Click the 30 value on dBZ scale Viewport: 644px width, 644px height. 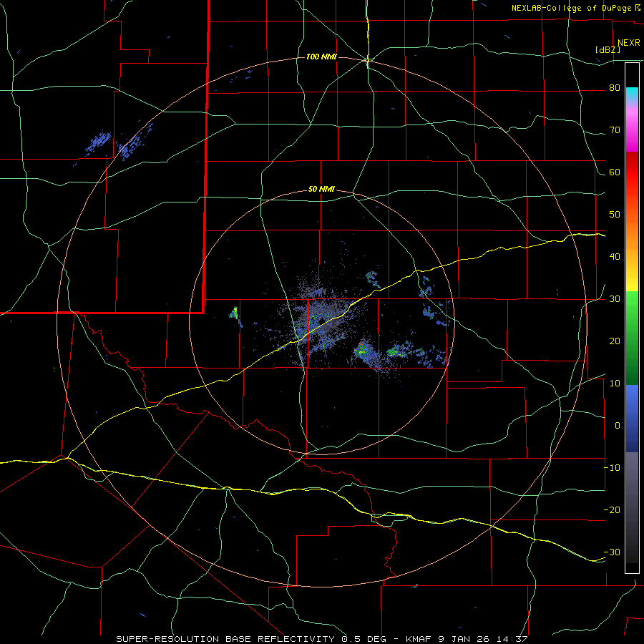point(615,299)
